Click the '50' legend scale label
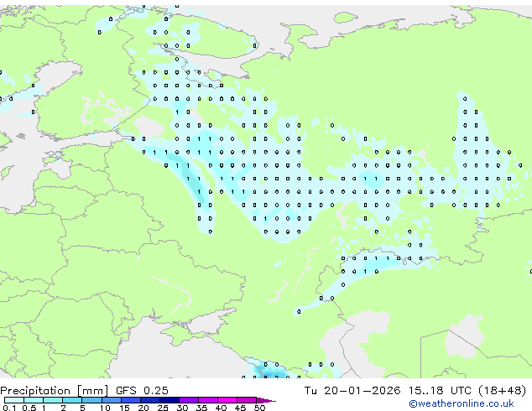Image resolution: width=532 pixels, height=411 pixels. coord(259,408)
